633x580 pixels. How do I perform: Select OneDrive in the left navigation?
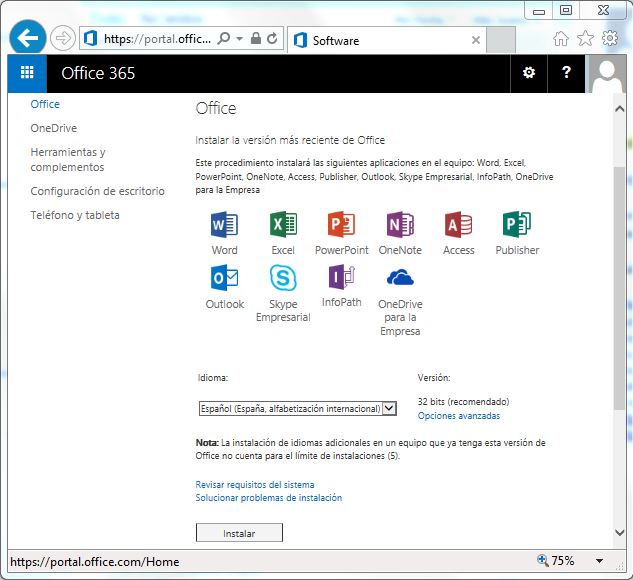[x=54, y=128]
